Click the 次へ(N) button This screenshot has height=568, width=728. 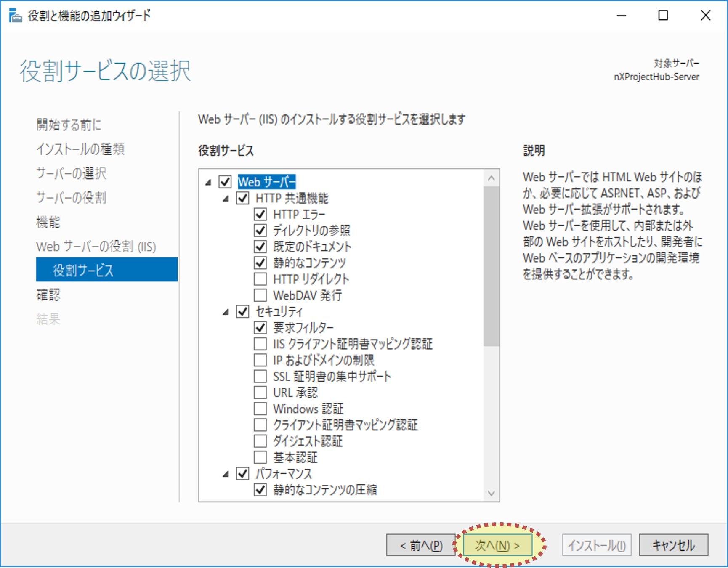coord(497,545)
